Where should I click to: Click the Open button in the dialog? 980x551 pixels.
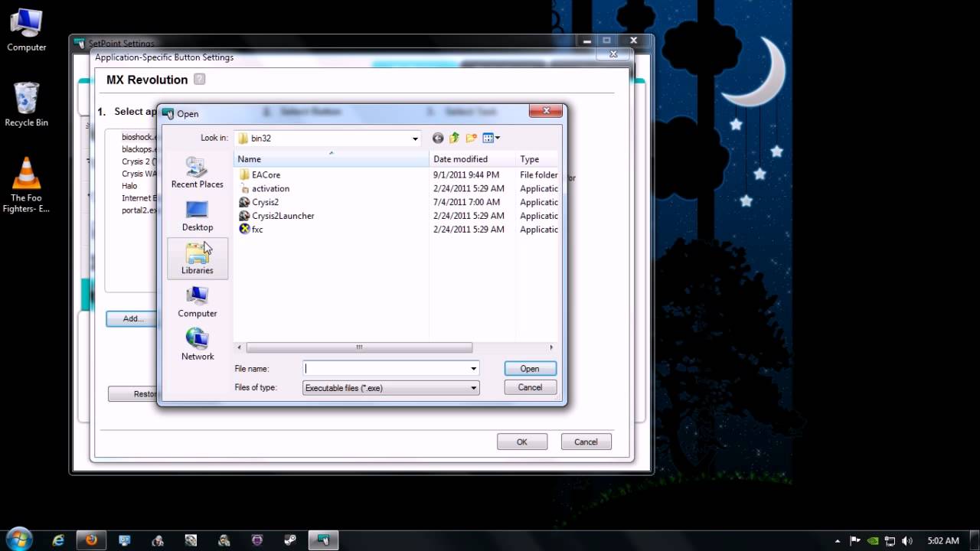click(x=530, y=369)
